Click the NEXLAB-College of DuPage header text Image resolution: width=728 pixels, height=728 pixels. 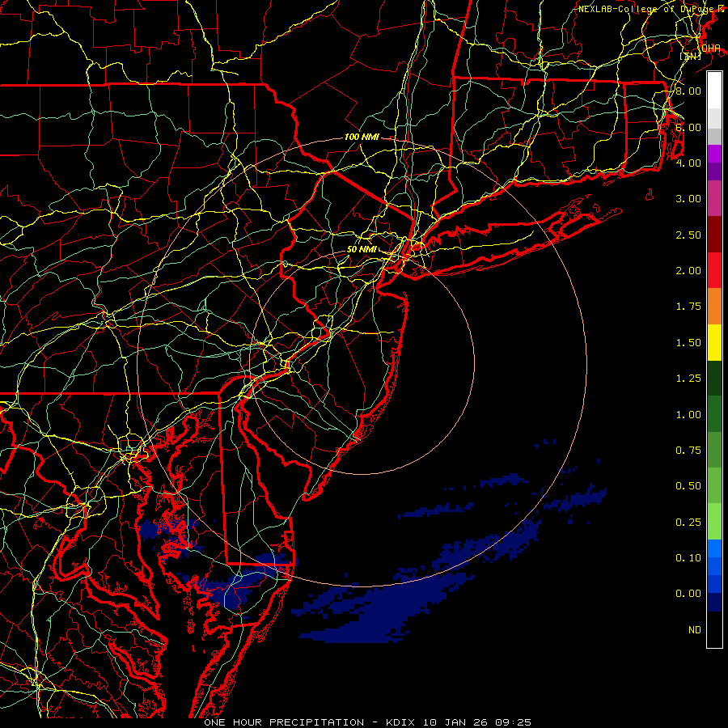[648, 9]
